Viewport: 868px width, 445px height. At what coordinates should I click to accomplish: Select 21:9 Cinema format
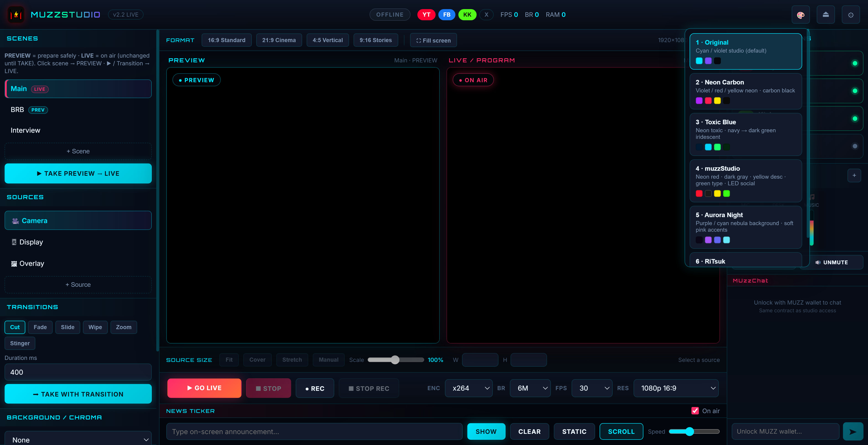pyautogui.click(x=279, y=40)
